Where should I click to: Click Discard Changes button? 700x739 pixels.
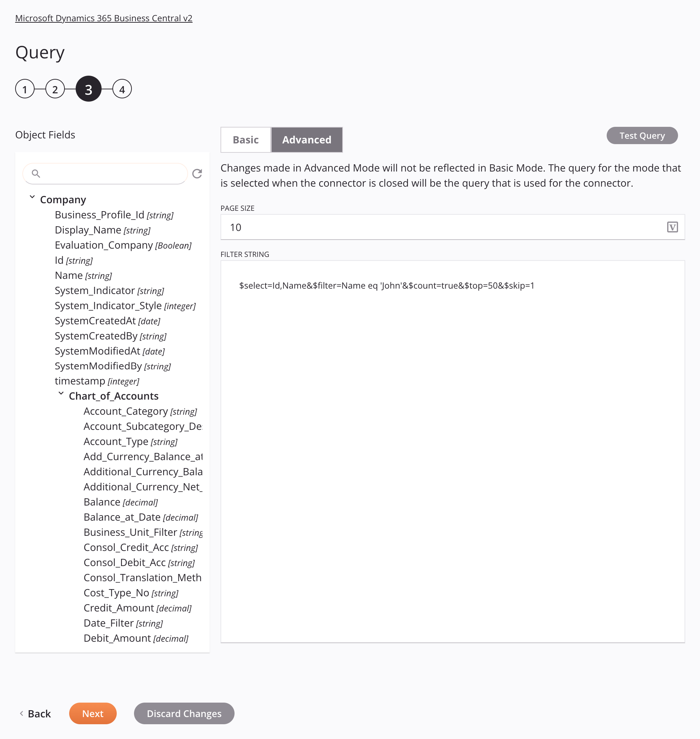(x=184, y=713)
